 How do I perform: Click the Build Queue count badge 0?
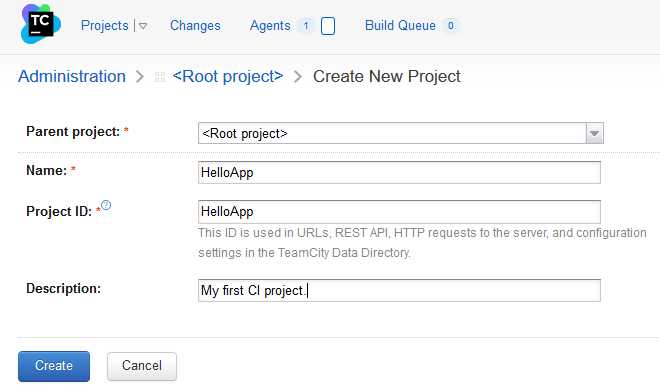point(451,26)
